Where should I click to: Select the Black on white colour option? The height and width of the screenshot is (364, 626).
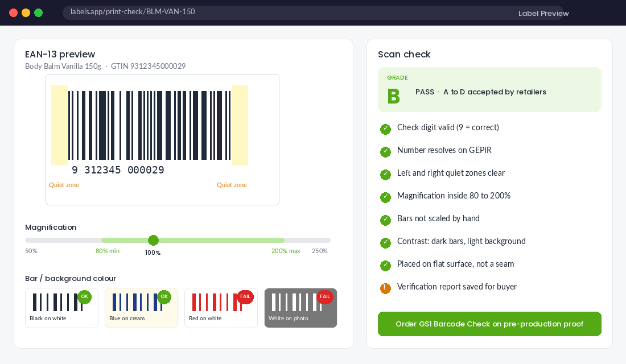(61, 308)
